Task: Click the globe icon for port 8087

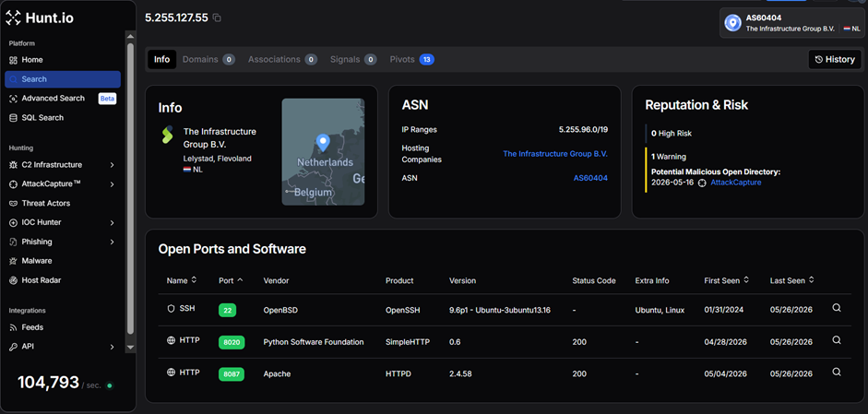Action: tap(171, 373)
